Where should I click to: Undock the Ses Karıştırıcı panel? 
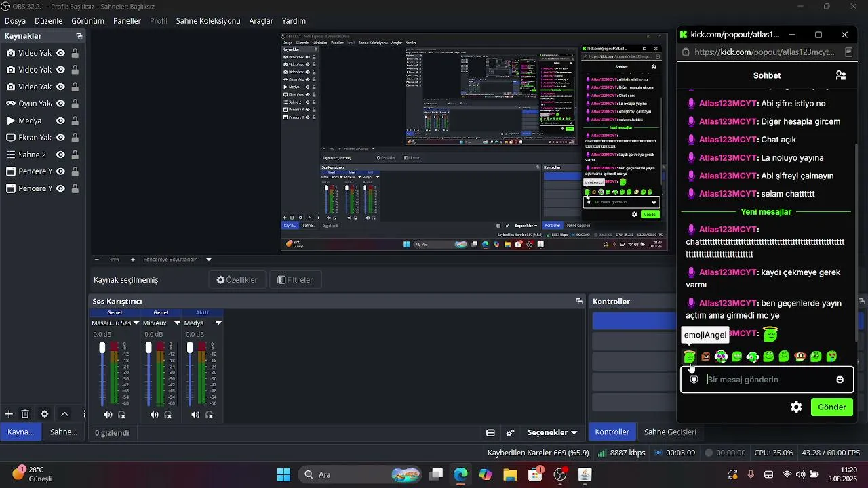coord(579,302)
